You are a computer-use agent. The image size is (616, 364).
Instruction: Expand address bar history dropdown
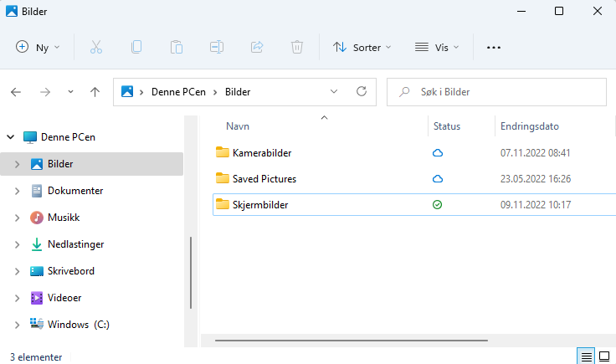(x=334, y=91)
